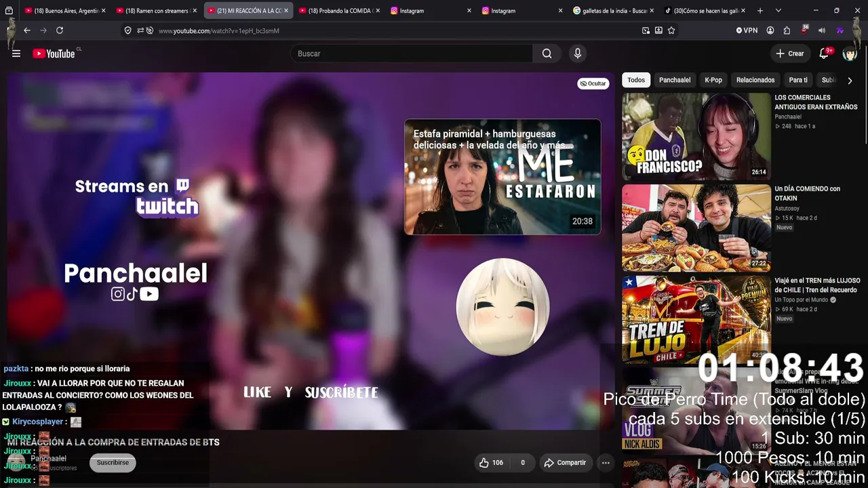Open 'Don Francisco' video thumbnail

coord(696,136)
